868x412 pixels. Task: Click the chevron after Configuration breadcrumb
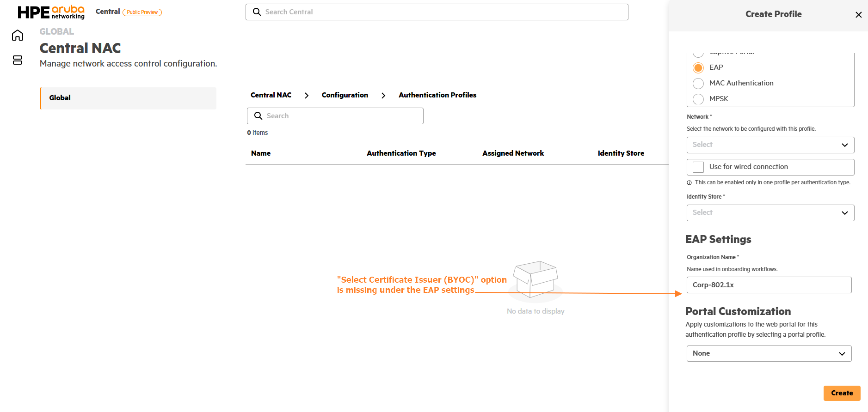[383, 96]
